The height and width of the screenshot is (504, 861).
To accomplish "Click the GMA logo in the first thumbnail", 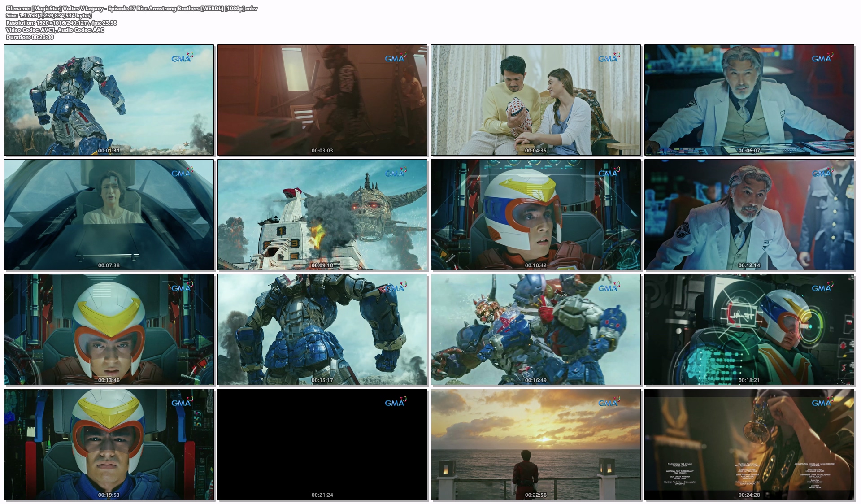I will (x=182, y=58).
